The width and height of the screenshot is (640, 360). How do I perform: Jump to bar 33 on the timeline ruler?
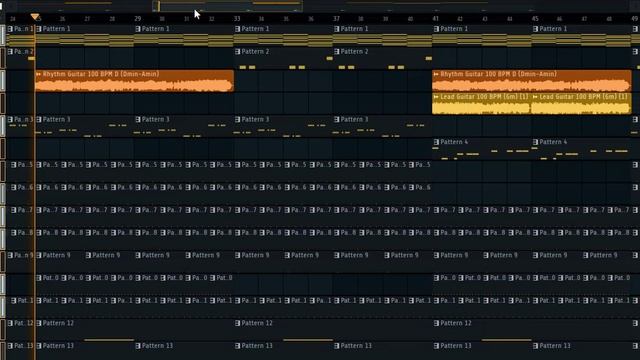point(237,19)
